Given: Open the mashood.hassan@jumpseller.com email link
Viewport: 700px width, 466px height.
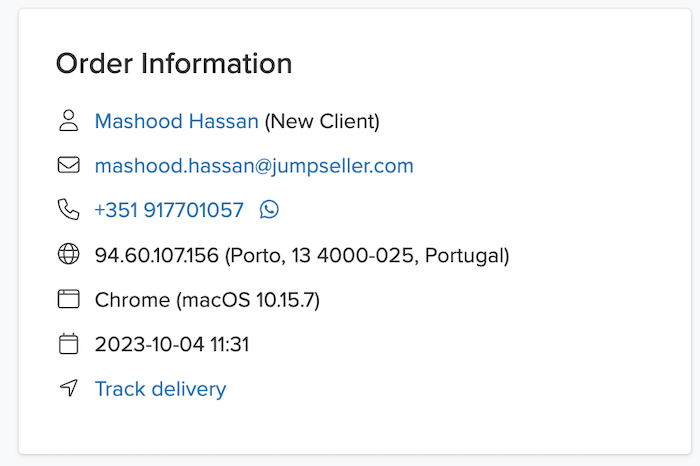Looking at the screenshot, I should 254,166.
